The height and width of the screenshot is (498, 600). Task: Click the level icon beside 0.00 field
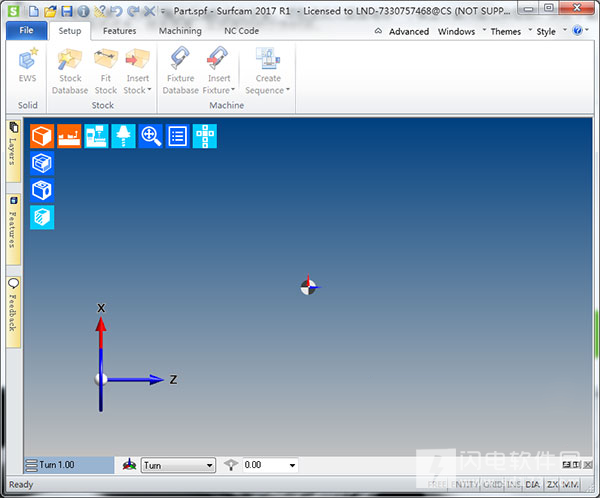[x=231, y=465]
